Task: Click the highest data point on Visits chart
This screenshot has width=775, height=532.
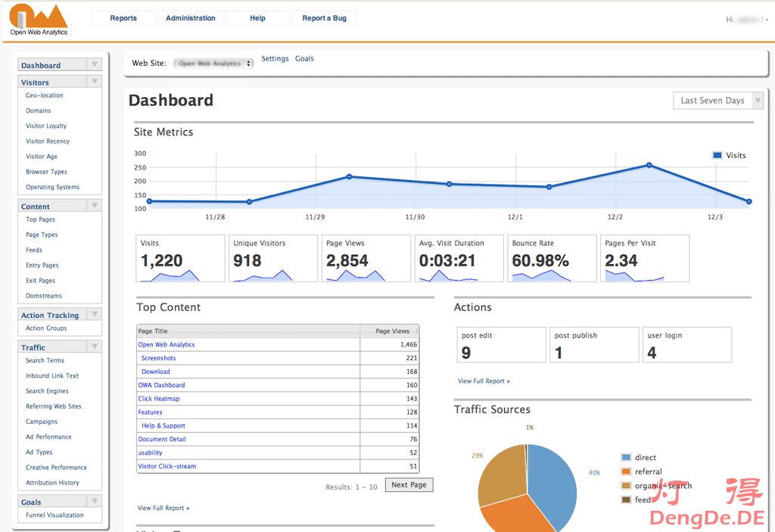Action: pos(649,165)
